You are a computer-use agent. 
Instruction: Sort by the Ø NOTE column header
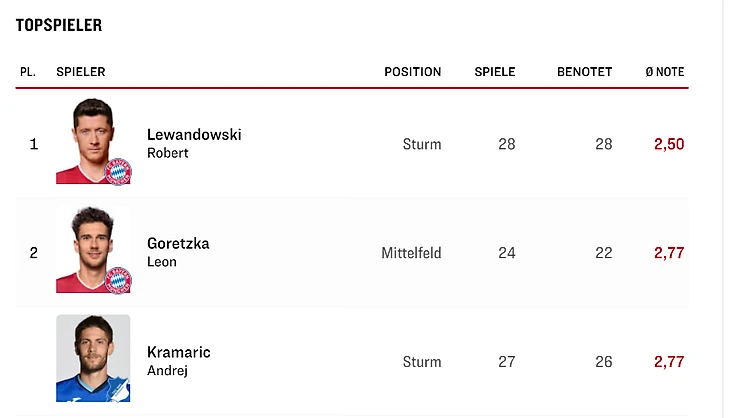[665, 72]
